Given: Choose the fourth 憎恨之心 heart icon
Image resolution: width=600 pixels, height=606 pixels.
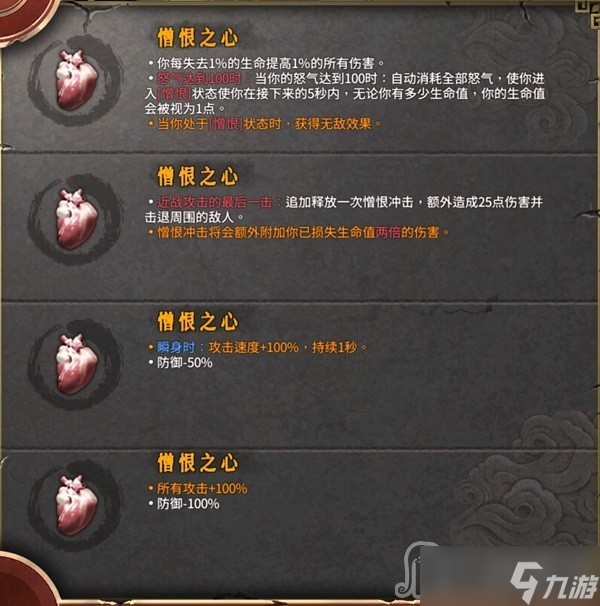Looking at the screenshot, I should 76,506.
